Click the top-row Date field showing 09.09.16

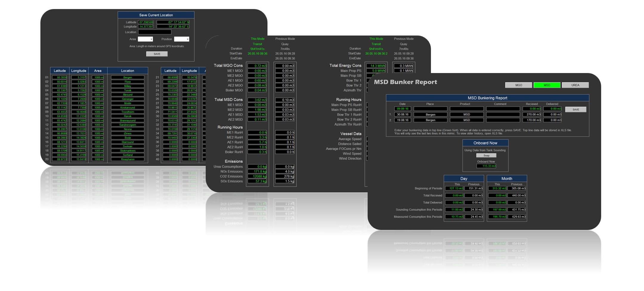coord(402,109)
